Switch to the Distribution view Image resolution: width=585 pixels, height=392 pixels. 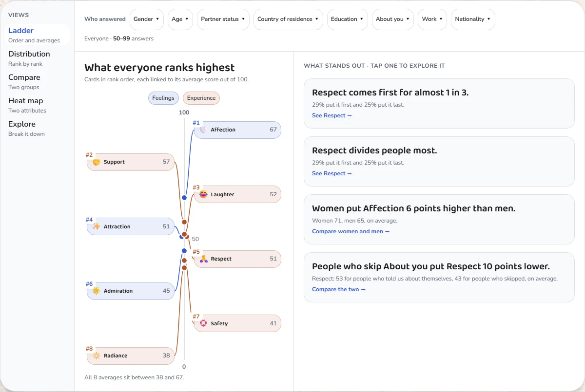[38, 58]
